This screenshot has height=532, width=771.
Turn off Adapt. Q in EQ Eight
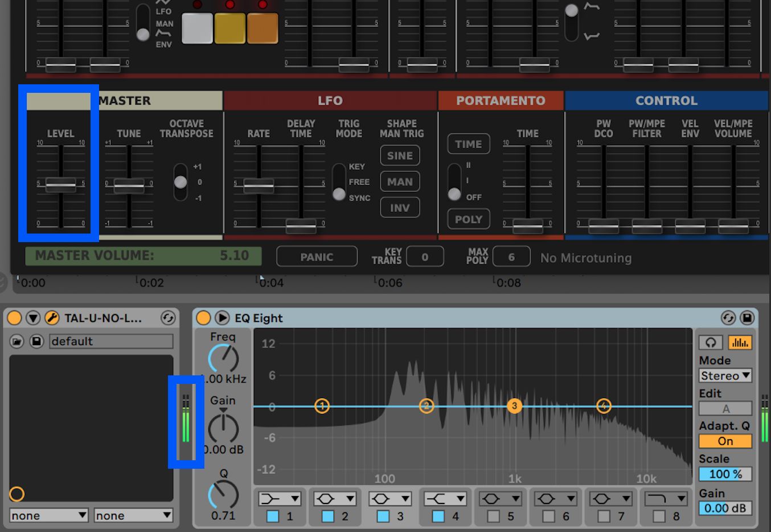725,441
